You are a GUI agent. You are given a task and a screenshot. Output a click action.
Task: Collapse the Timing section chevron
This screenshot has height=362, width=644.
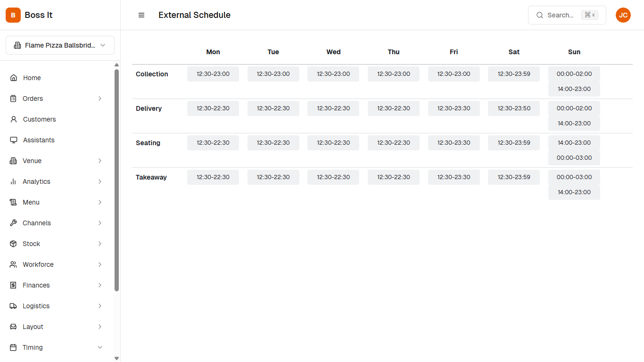tap(100, 347)
